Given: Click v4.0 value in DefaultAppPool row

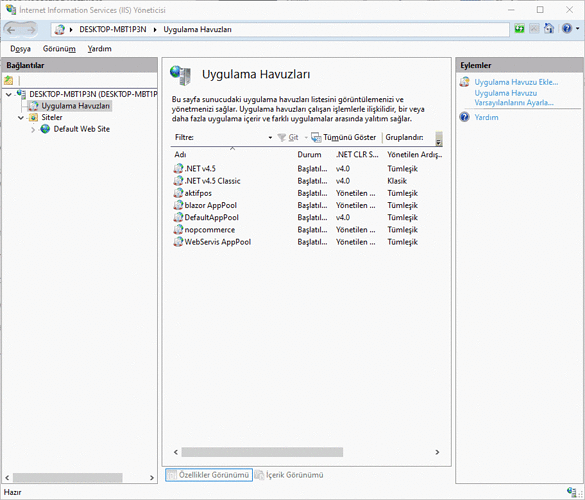Looking at the screenshot, I should pos(343,218).
